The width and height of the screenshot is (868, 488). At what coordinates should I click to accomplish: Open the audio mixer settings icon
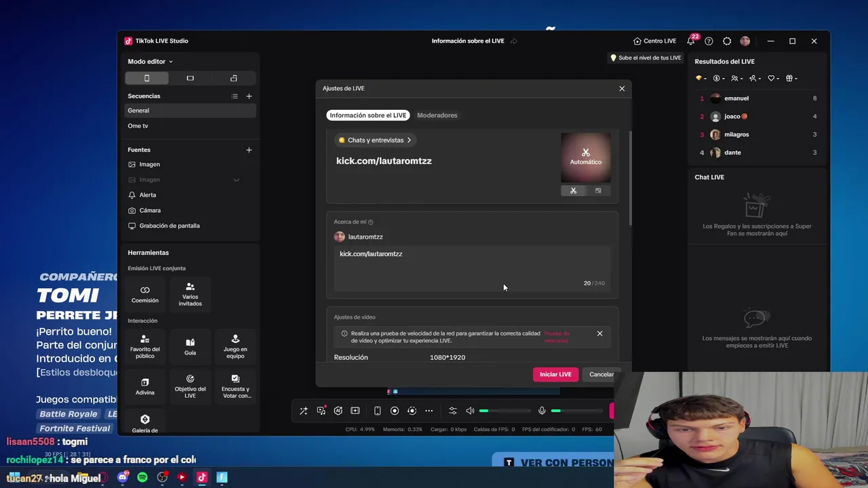click(453, 411)
